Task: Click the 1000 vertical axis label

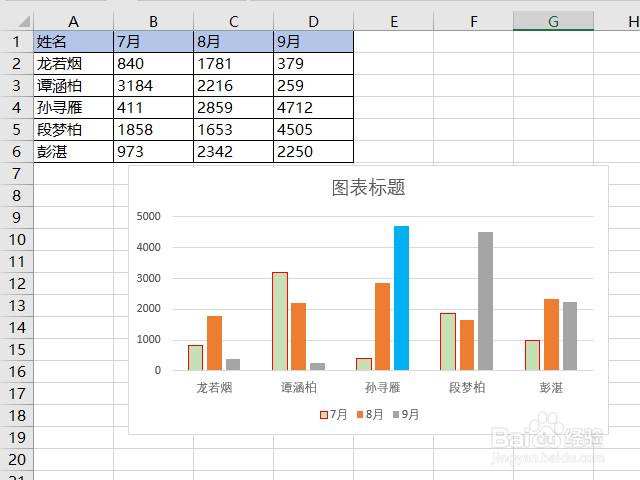Action: click(149, 340)
